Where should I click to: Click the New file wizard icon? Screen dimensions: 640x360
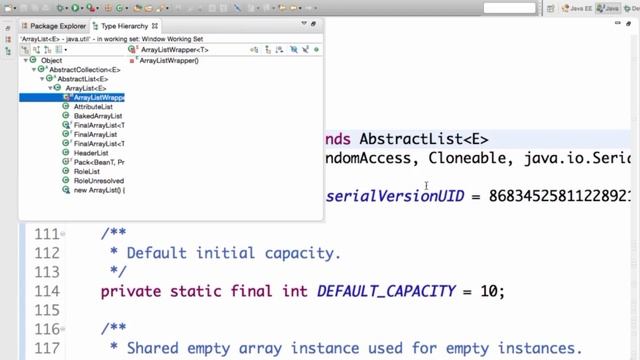coord(8,8)
